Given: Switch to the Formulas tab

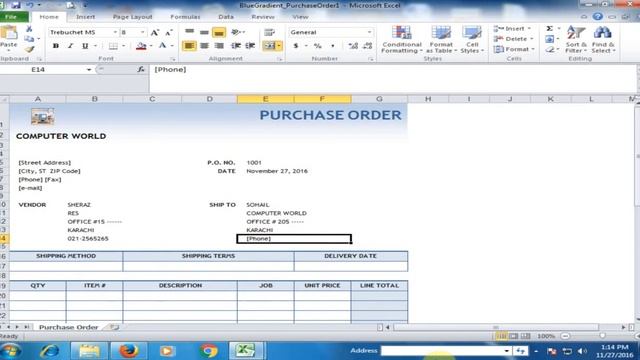Looking at the screenshot, I should tap(185, 17).
